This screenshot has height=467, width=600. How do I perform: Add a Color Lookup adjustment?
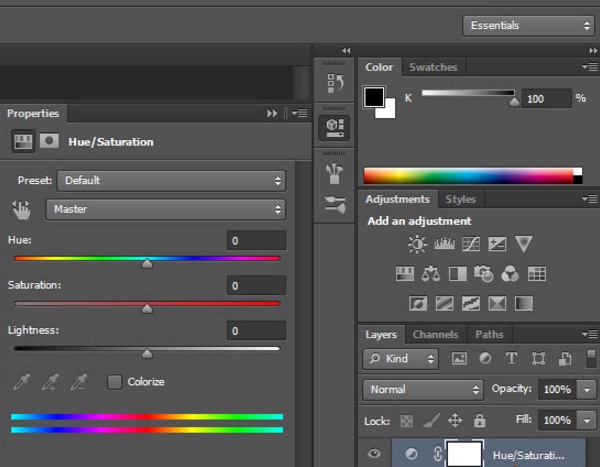(x=536, y=274)
